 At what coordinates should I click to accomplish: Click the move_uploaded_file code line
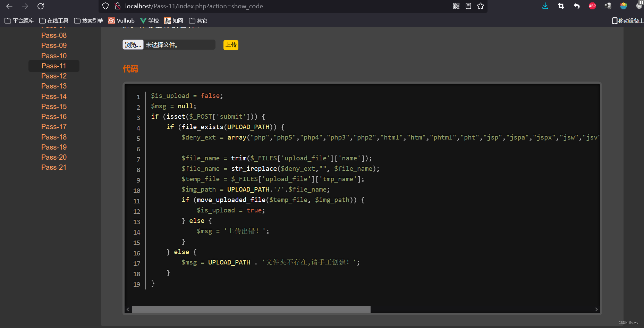coord(273,200)
